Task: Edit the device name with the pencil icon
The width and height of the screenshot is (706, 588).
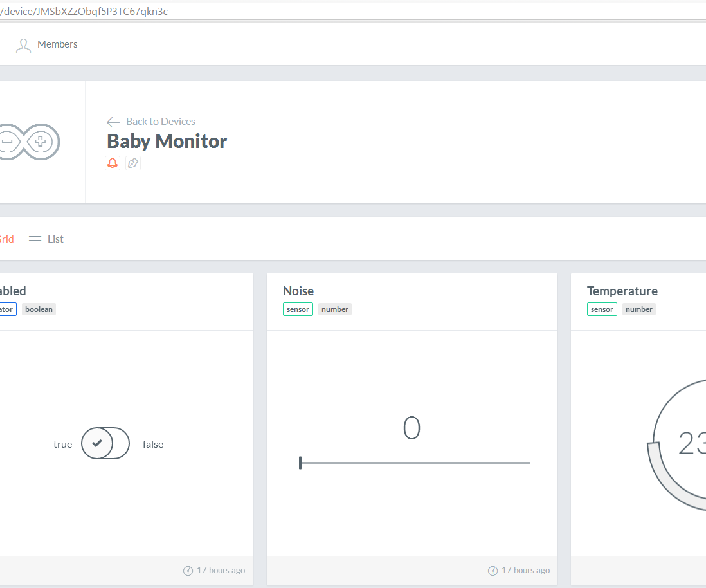Action: 133,163
